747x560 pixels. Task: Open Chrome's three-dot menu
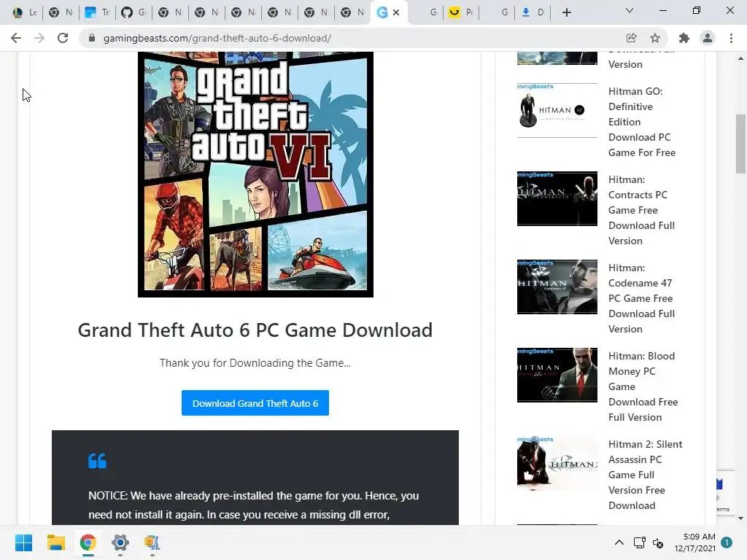coord(731,38)
